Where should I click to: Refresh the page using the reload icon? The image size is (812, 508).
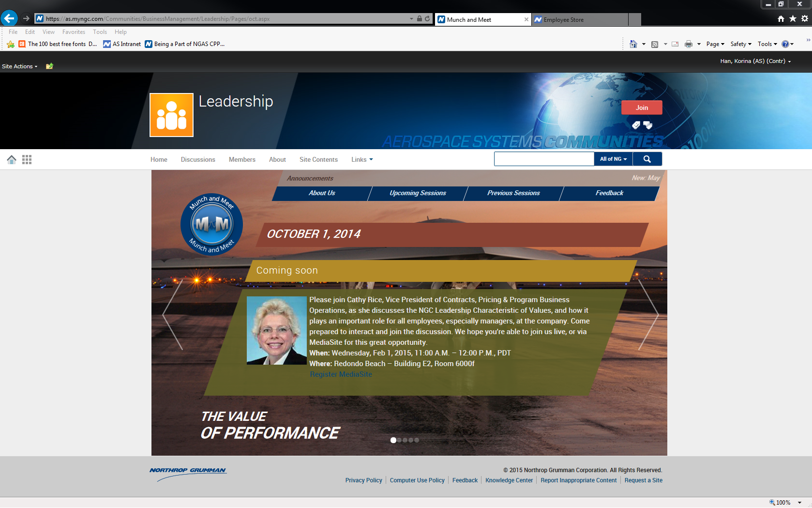pos(427,19)
